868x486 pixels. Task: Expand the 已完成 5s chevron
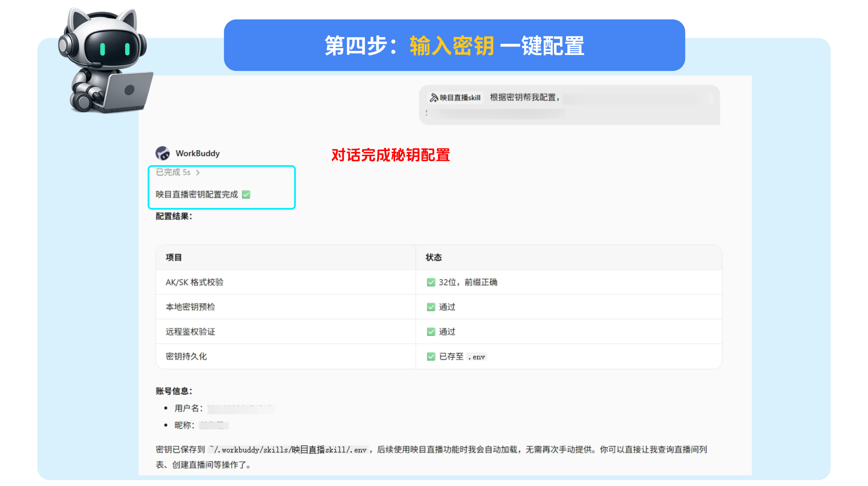pos(198,173)
